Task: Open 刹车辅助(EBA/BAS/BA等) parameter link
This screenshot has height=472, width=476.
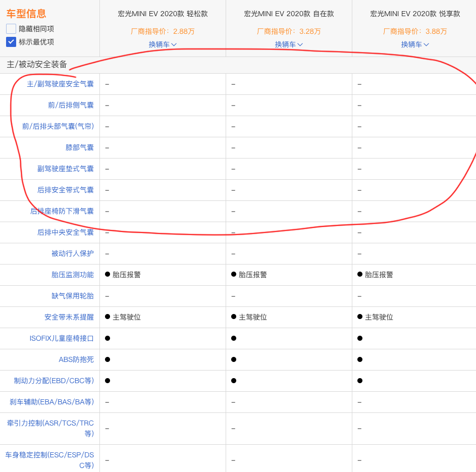Action: point(51,402)
